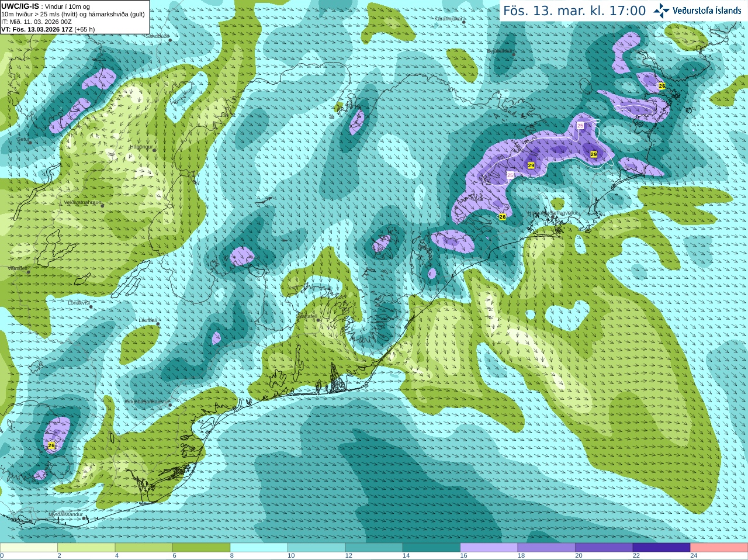Click the '10m hviður > 25 m/s' description line
This screenshot has width=748, height=560.
(73, 14)
